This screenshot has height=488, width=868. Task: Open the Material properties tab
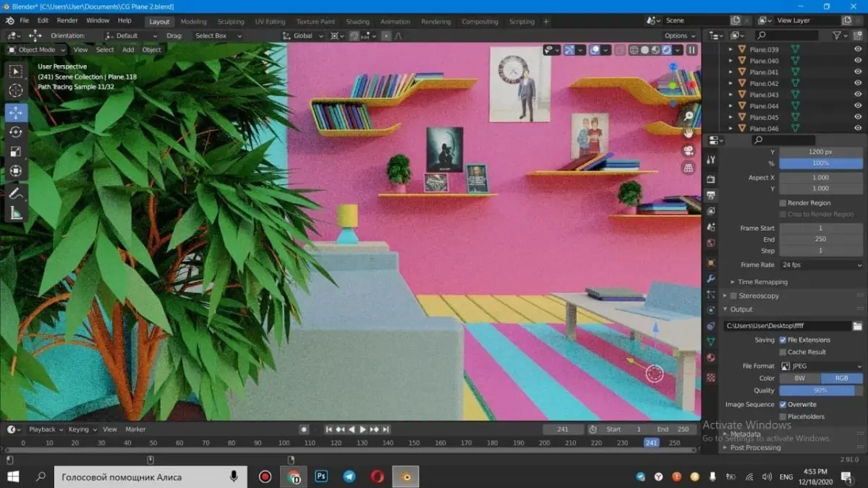(x=711, y=359)
